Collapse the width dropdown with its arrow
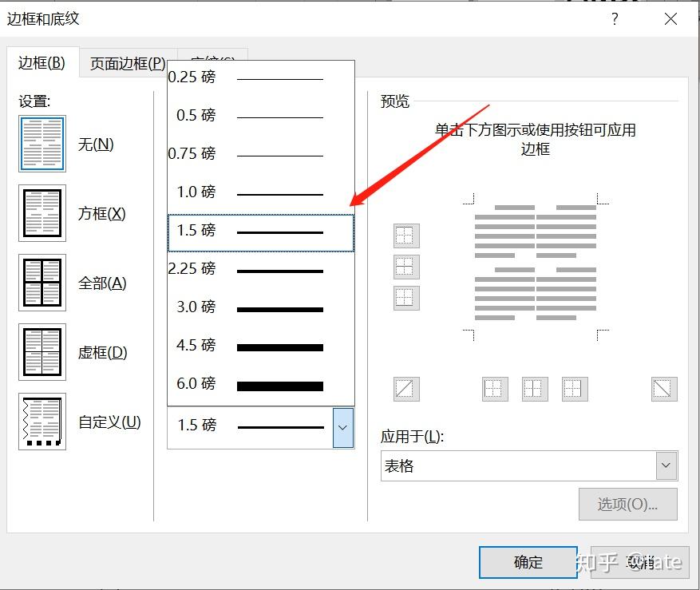This screenshot has height=590, width=700. pos(343,428)
